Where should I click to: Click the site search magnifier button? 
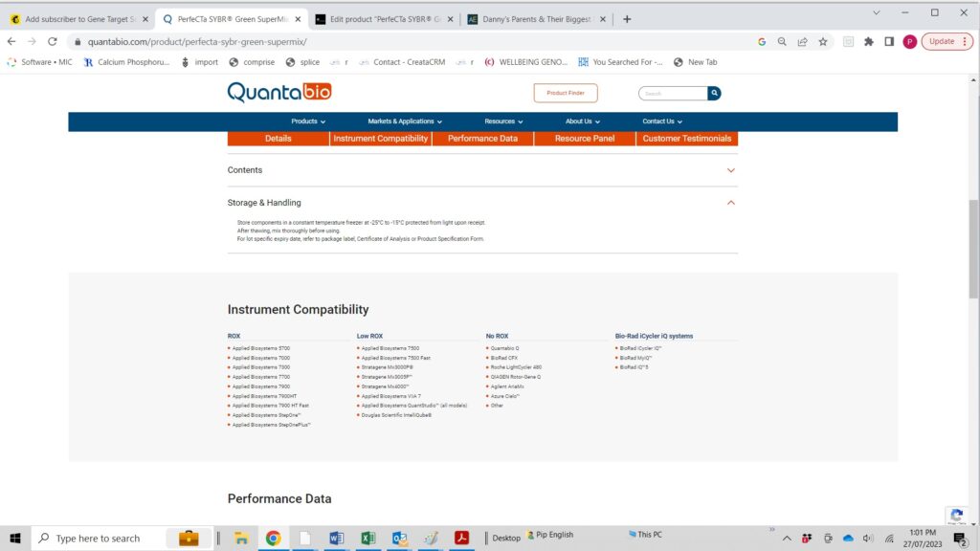click(x=714, y=93)
